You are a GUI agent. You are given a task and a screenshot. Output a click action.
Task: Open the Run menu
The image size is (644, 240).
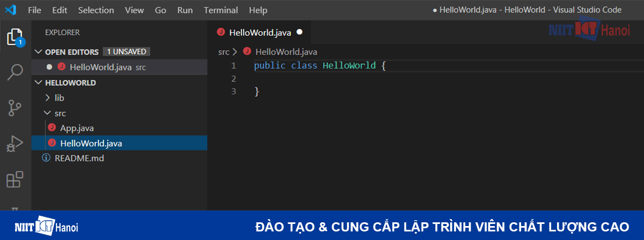tap(185, 10)
